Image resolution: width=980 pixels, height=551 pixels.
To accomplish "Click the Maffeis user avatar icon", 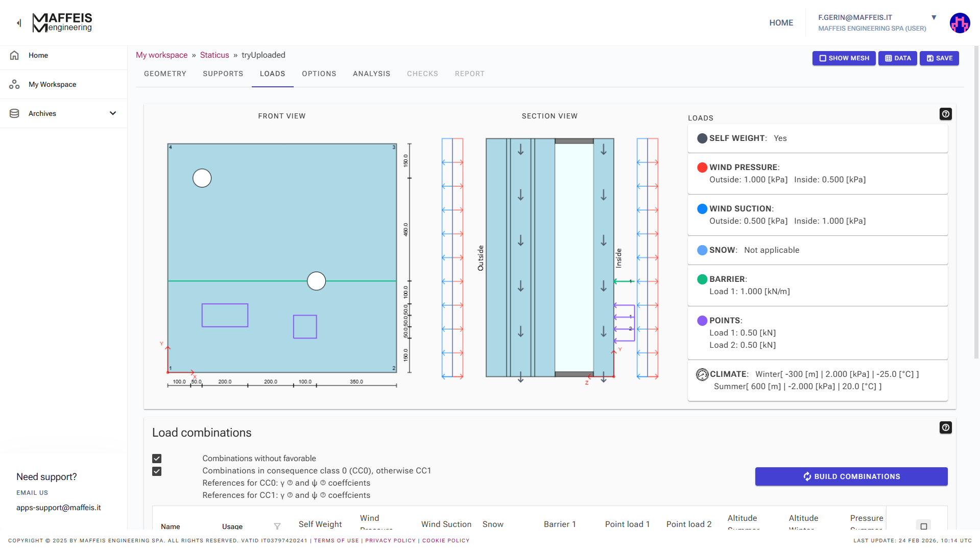I will pyautogui.click(x=960, y=22).
